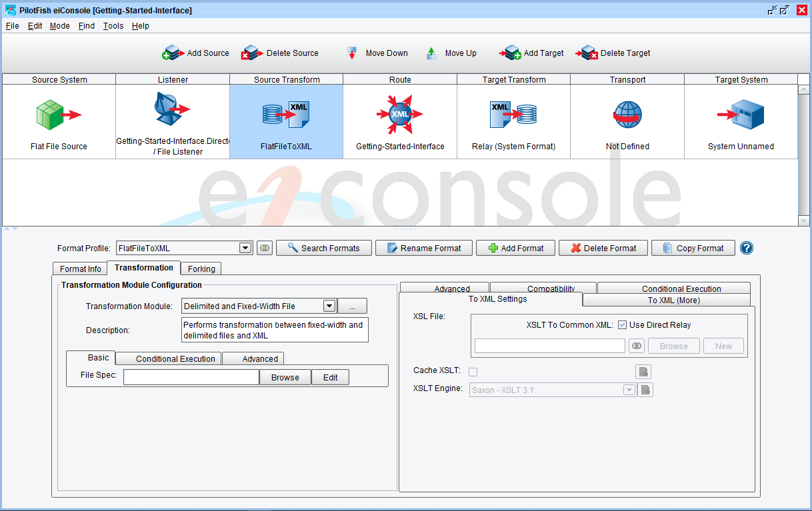Select the Listener satellite dish icon
Screen dimensions: 812x511
coord(172,109)
